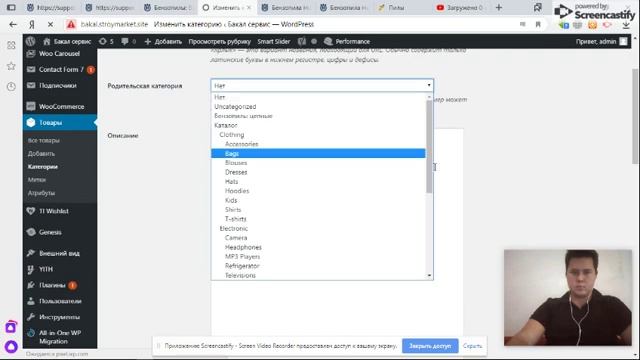Click dropdown list scrollbar down arrow
640x360 pixels.
click(x=429, y=276)
